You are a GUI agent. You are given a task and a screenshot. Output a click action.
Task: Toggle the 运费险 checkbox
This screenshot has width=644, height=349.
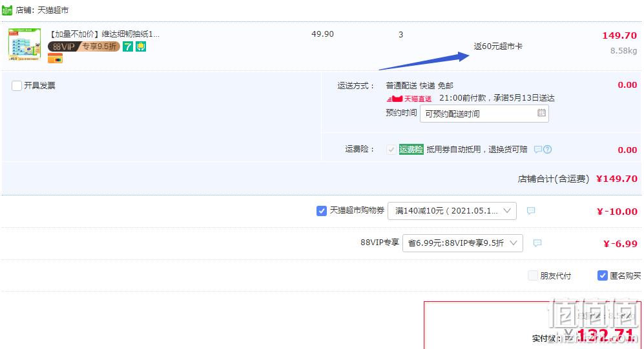click(x=391, y=149)
